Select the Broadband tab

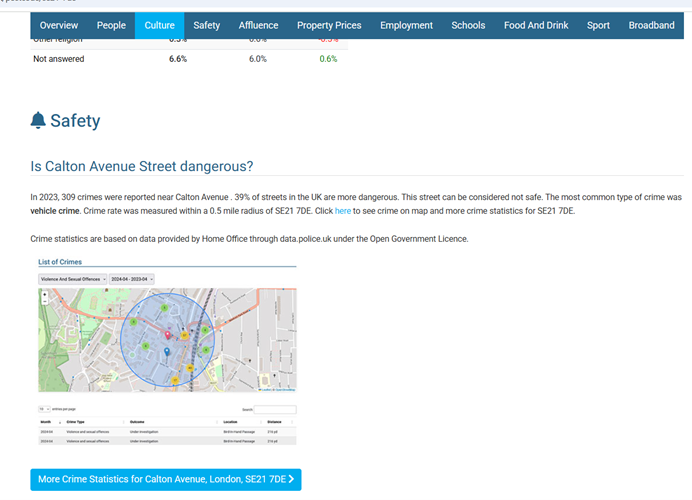coord(651,25)
